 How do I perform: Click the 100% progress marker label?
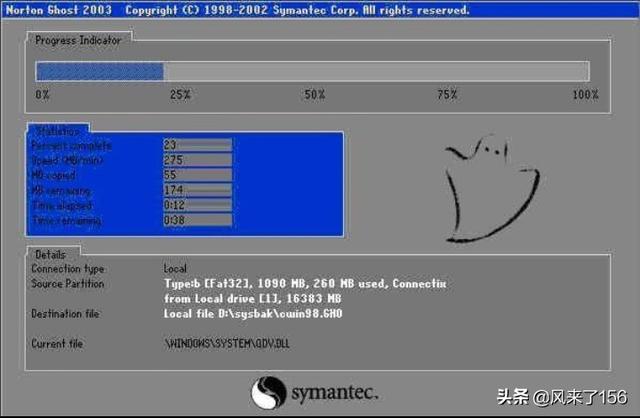click(585, 94)
